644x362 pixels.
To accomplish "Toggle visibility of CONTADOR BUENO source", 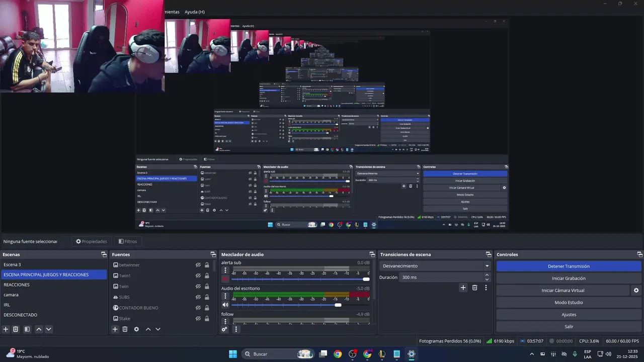I will 198,308.
